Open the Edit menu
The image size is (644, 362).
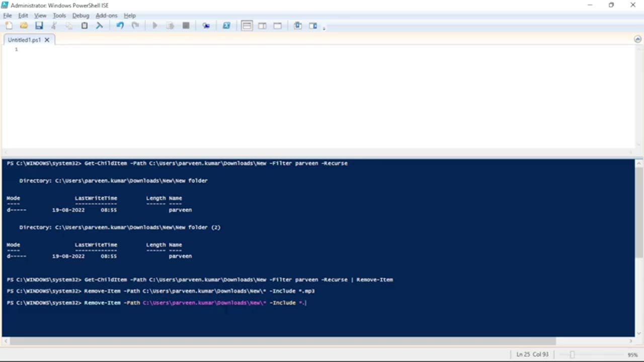click(x=23, y=16)
